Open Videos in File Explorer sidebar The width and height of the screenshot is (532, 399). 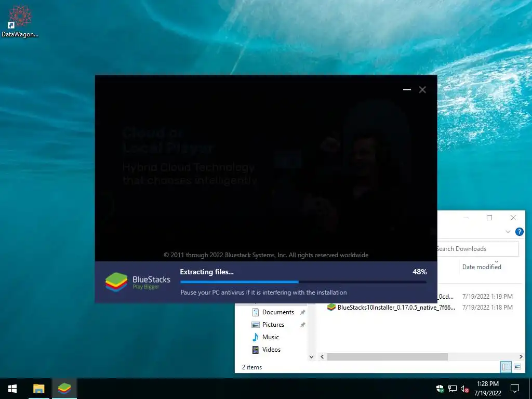pyautogui.click(x=271, y=350)
